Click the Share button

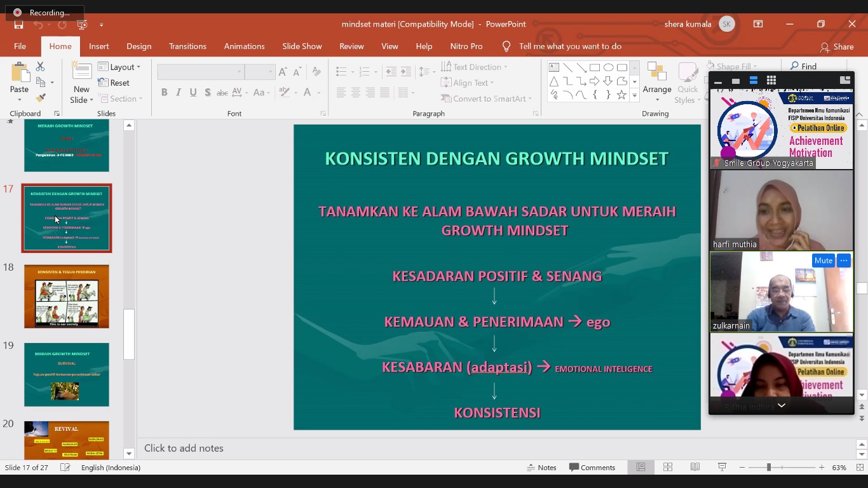pyautogui.click(x=836, y=46)
